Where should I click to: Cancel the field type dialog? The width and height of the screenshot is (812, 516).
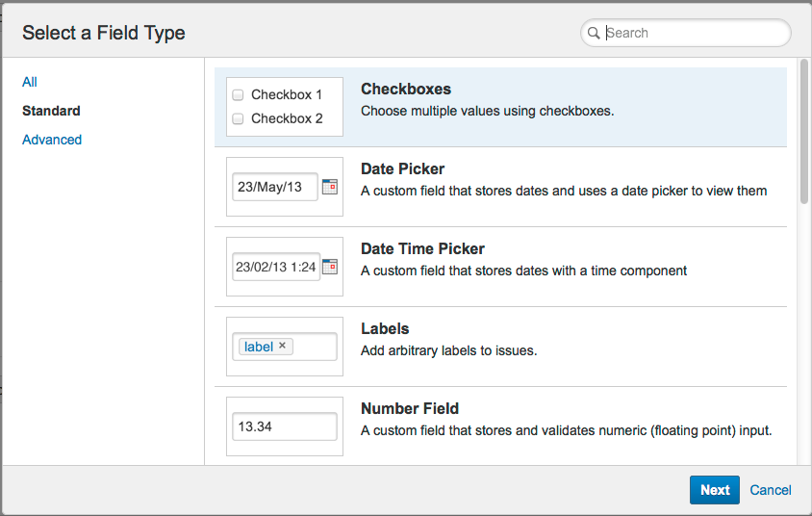tap(771, 490)
